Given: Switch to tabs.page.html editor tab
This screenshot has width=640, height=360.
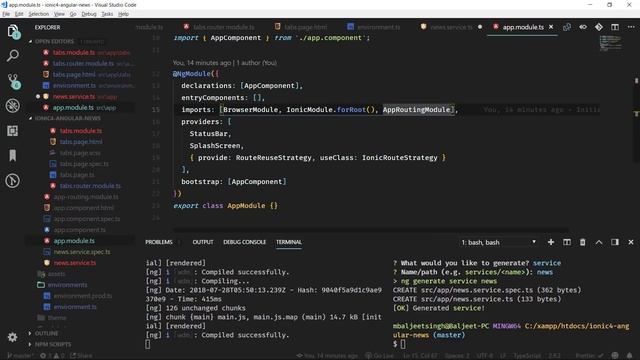Looking at the screenshot, I should point(301,27).
